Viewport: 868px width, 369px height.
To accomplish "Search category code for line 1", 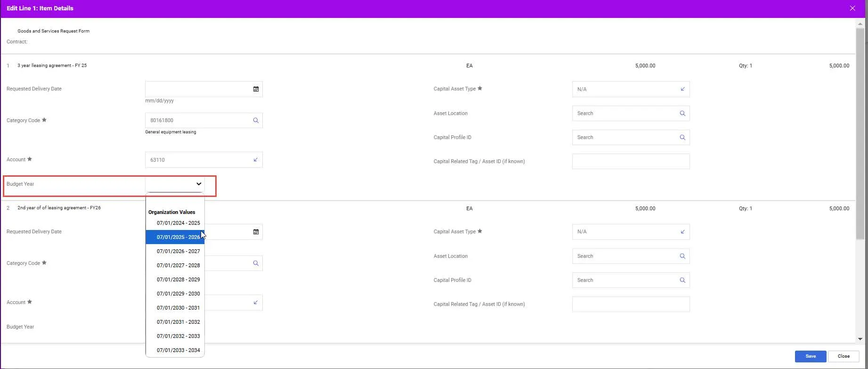I will (256, 121).
